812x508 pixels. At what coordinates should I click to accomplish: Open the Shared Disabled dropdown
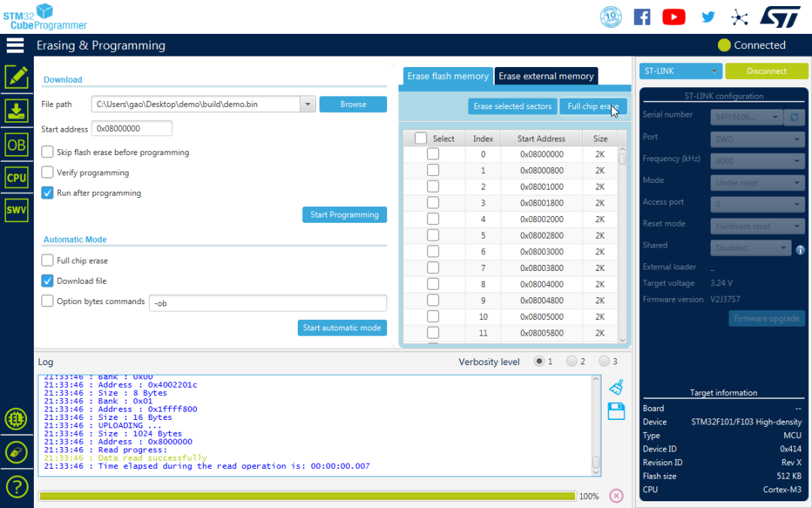tap(751, 248)
